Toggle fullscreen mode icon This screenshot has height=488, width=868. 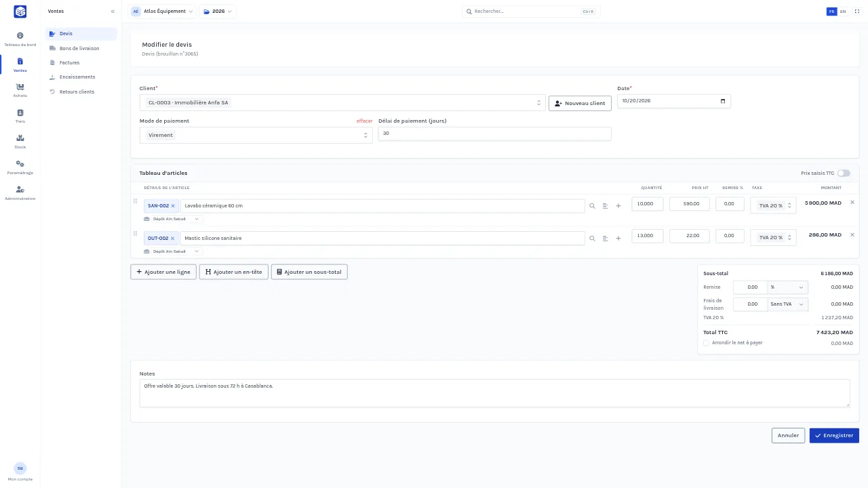(x=856, y=12)
